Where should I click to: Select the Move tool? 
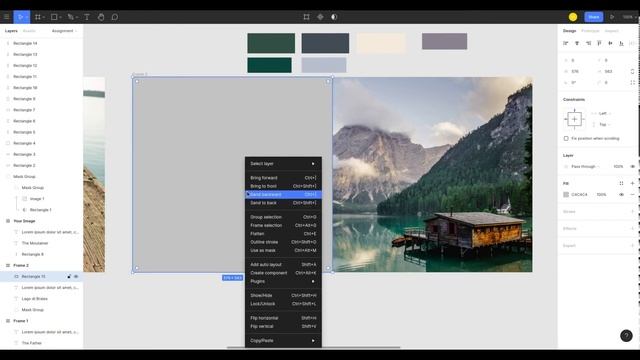click(x=20, y=17)
